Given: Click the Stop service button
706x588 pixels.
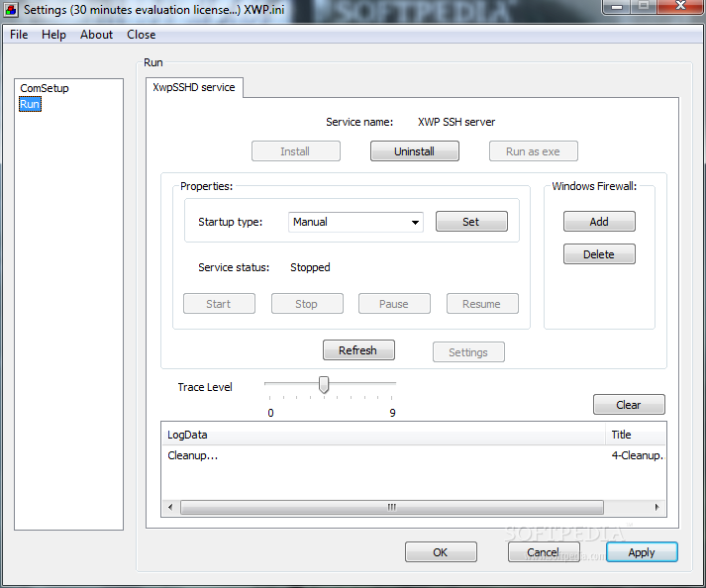Looking at the screenshot, I should (307, 304).
